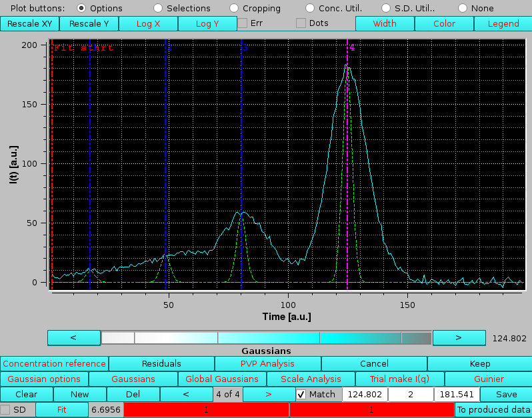The height and width of the screenshot is (418, 532).
Task: Open the PVP Analysis panel
Action: click(267, 364)
